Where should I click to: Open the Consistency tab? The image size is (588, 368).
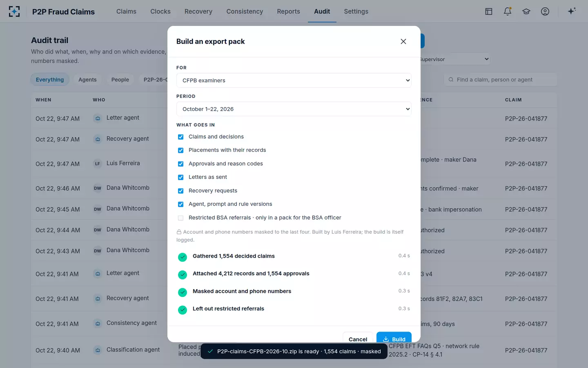[x=245, y=11]
